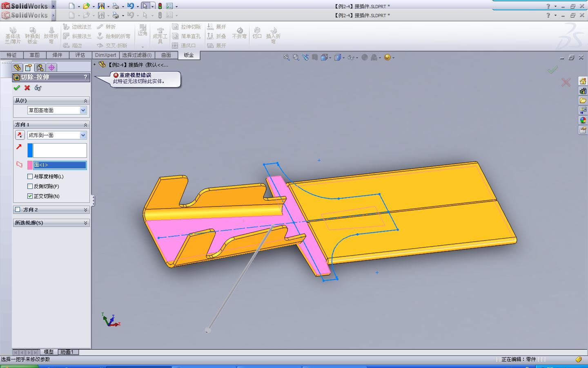Click the help question mark in 切除-拉伸 header
588x368 pixels.
tap(85, 77)
